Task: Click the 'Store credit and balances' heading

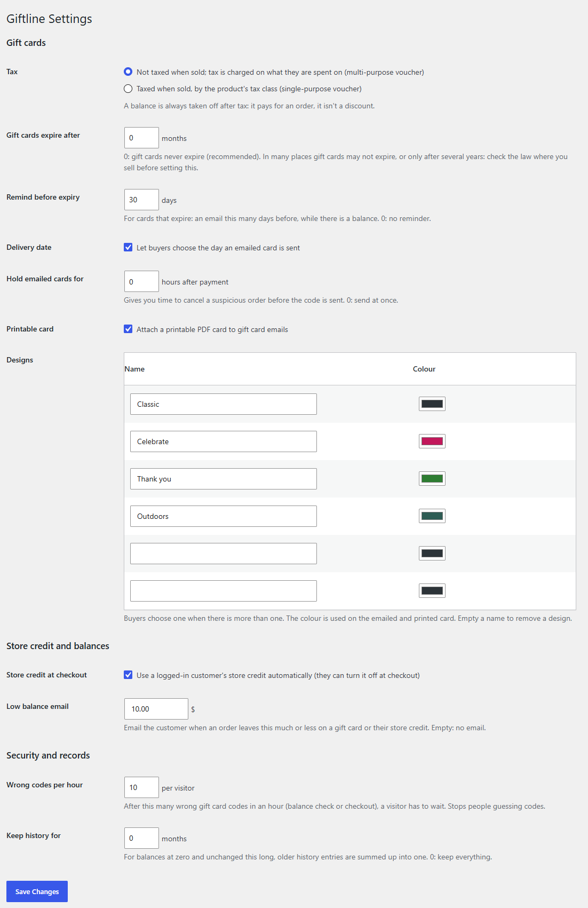Action: [x=58, y=646]
